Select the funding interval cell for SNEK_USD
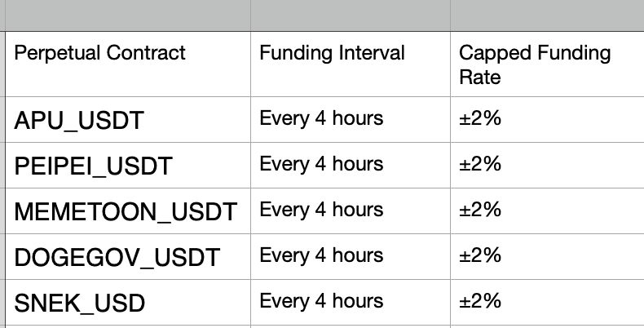644x328 pixels. coord(350,302)
